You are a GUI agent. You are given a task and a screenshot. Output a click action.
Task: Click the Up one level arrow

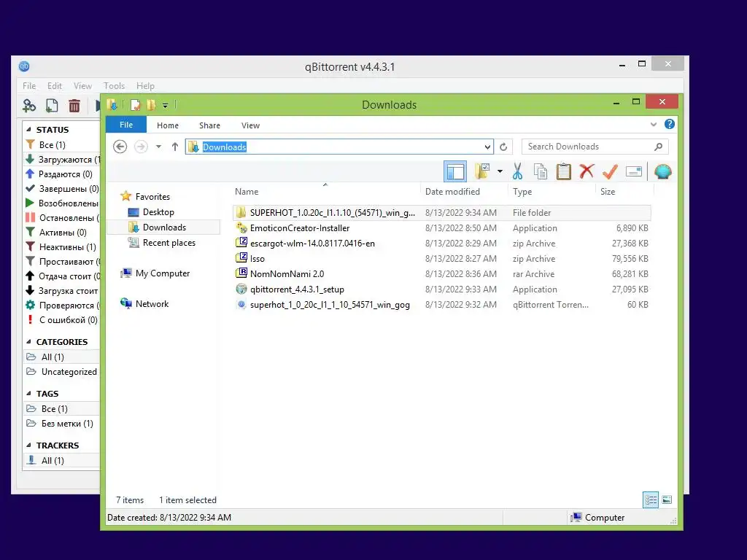coord(175,147)
